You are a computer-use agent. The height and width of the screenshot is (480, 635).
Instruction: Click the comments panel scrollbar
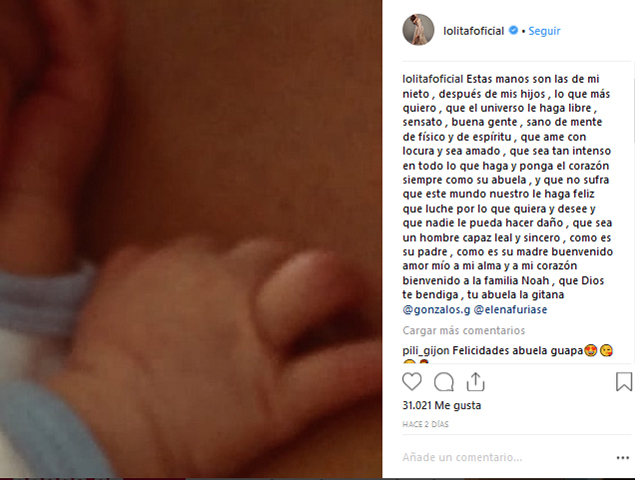point(633,109)
